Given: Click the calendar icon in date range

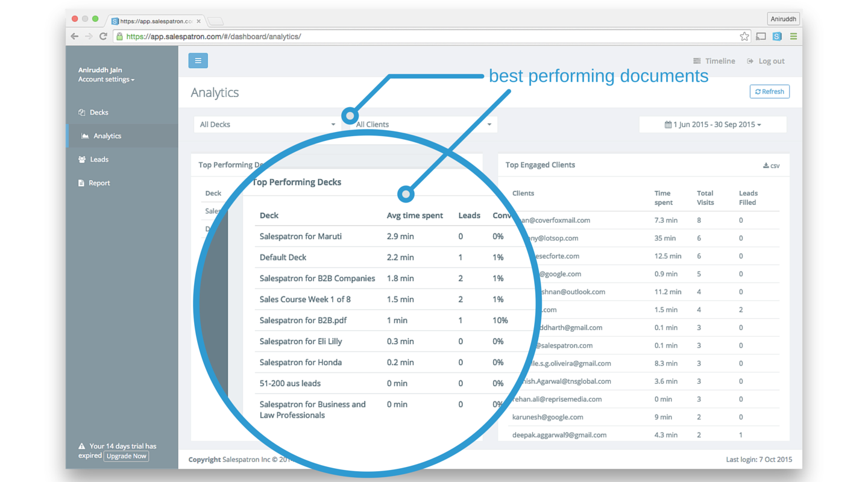Looking at the screenshot, I should [x=668, y=125].
